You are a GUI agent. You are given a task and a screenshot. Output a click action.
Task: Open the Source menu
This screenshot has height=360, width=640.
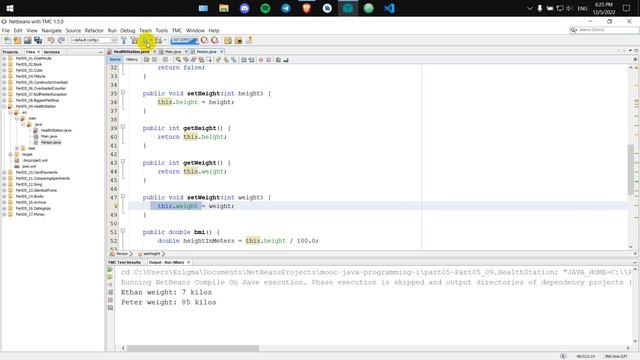(x=73, y=31)
